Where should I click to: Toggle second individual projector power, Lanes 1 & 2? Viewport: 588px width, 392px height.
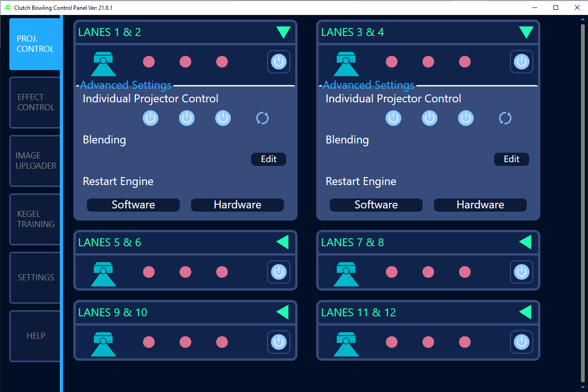coord(187,118)
